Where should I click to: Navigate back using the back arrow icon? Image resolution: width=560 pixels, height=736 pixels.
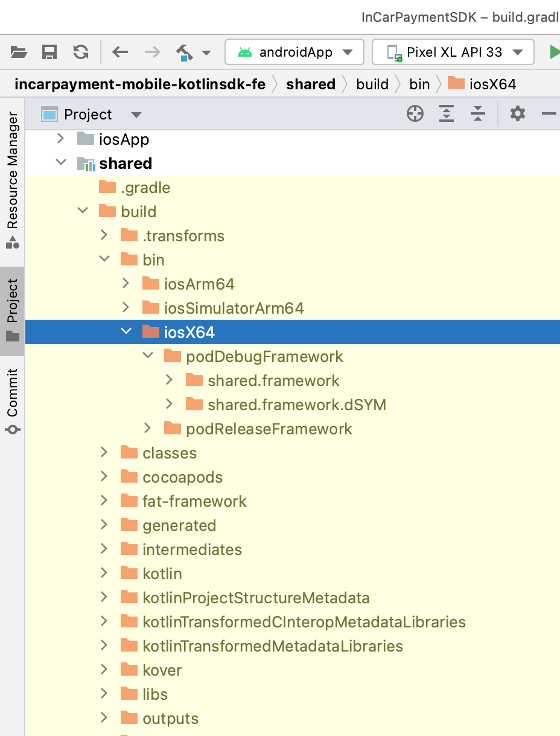pos(119,52)
